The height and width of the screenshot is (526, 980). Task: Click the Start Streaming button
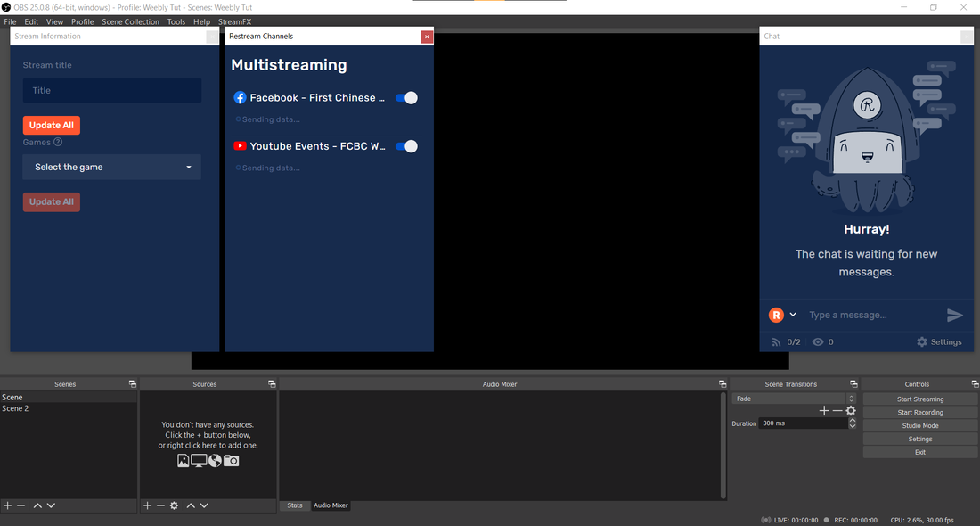(x=919, y=399)
